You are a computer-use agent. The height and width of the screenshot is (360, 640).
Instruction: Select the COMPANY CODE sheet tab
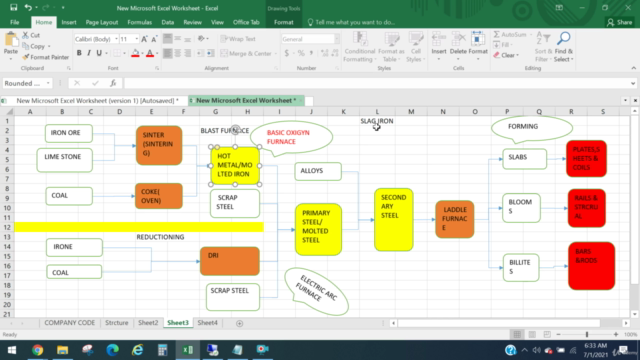69,323
